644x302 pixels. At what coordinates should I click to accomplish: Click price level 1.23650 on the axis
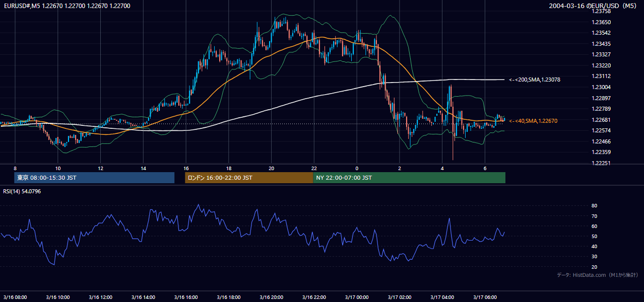pos(601,22)
